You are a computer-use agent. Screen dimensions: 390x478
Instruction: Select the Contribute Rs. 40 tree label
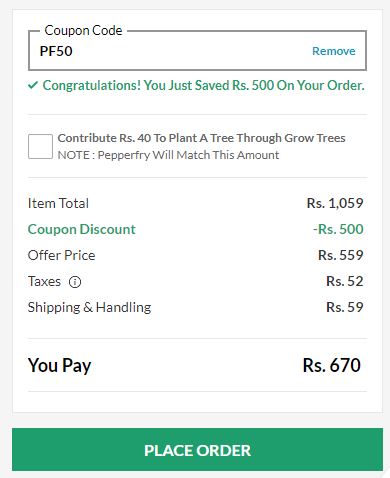tap(201, 138)
